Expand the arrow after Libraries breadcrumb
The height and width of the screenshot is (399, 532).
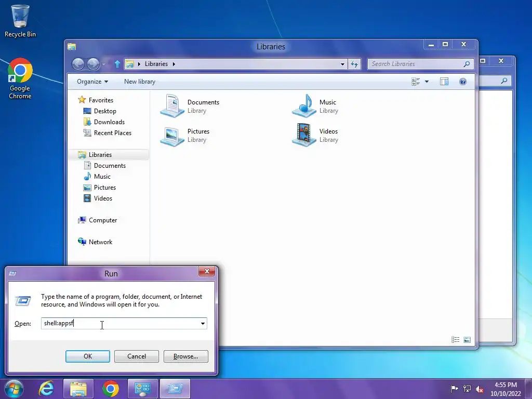(x=174, y=64)
